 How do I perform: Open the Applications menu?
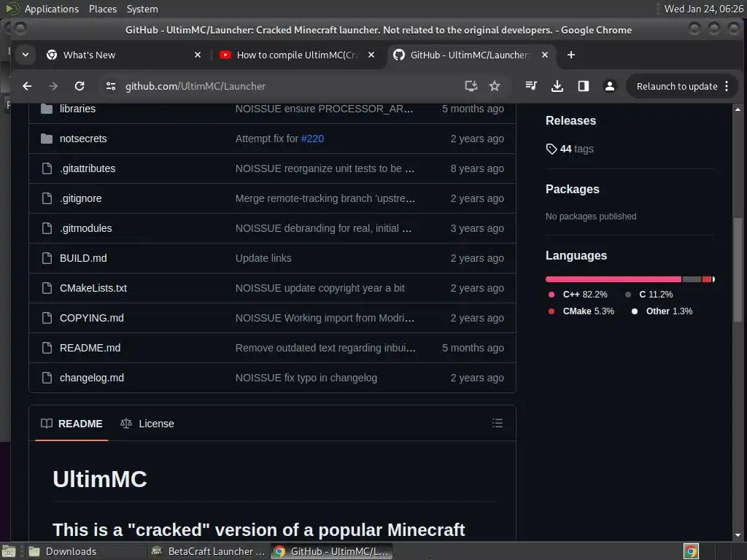point(52,9)
